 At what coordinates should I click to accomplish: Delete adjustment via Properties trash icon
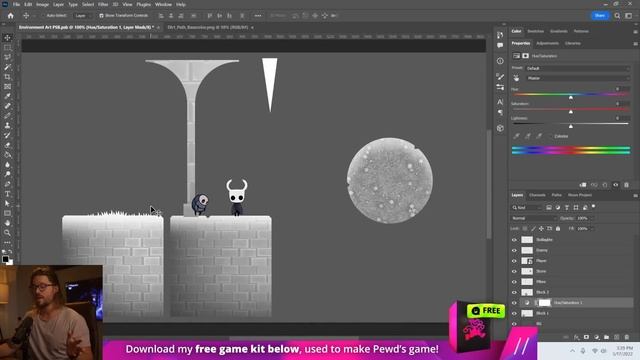coord(627,185)
